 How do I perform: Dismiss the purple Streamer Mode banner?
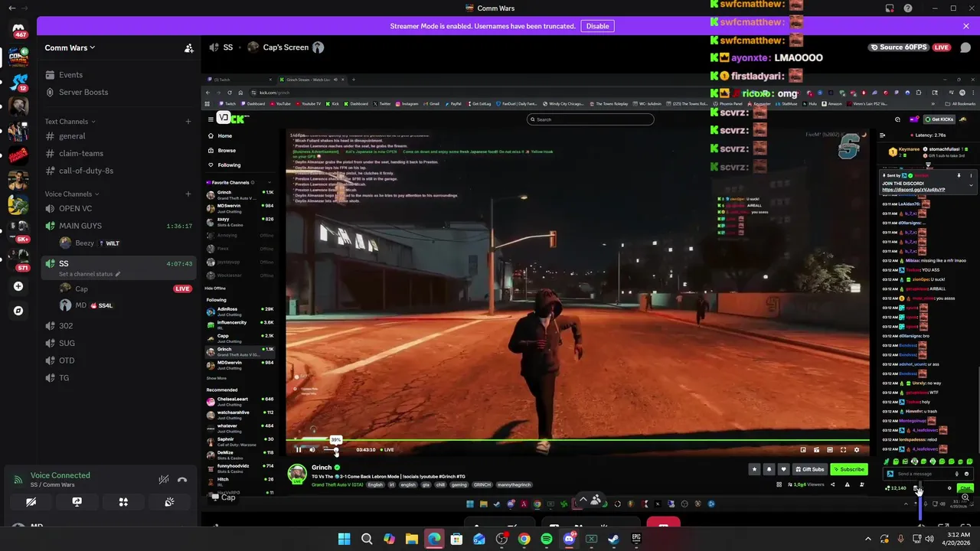[x=965, y=26]
